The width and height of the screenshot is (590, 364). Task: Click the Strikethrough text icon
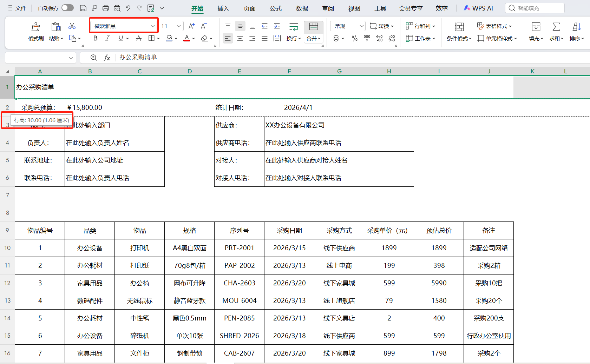139,38
